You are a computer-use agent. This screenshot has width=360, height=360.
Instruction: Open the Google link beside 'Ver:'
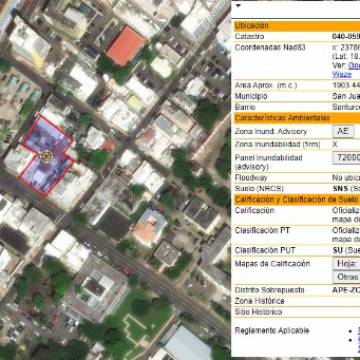tap(354, 65)
